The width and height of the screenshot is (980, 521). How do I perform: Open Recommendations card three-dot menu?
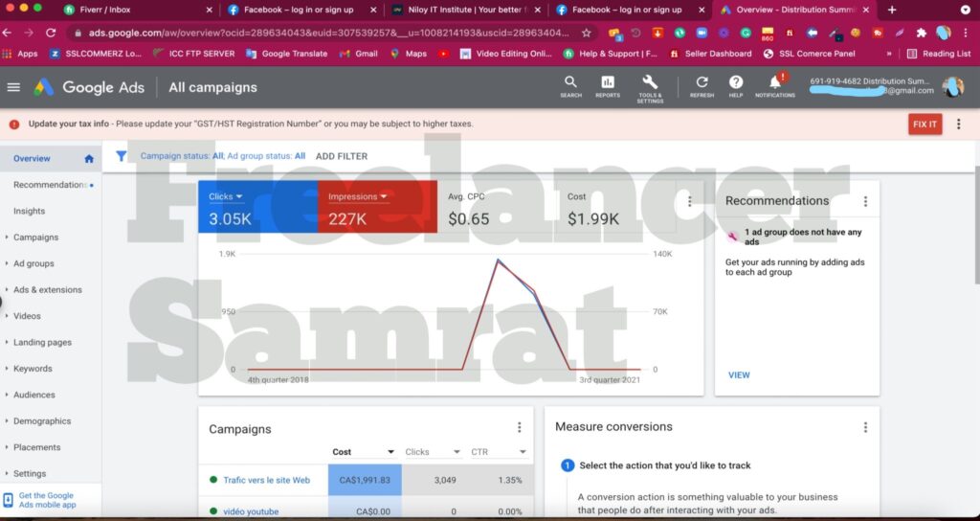coord(865,201)
